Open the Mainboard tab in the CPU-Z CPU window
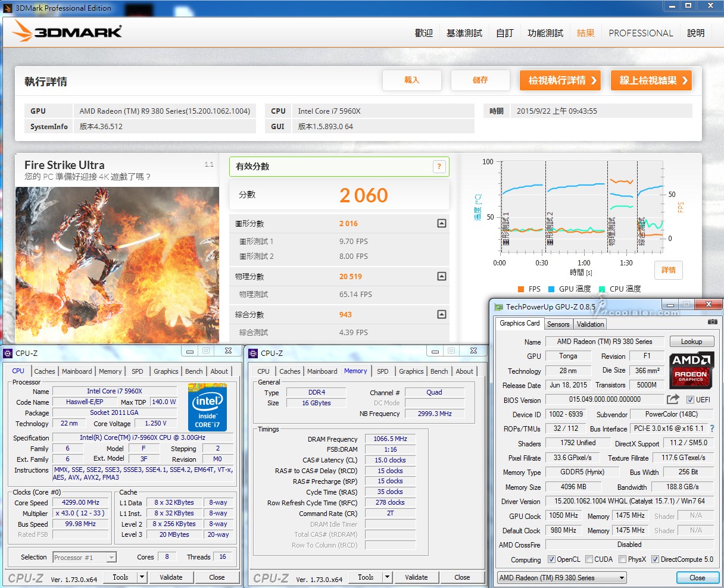Image resolution: width=724 pixels, height=588 pixels. pos(77,371)
